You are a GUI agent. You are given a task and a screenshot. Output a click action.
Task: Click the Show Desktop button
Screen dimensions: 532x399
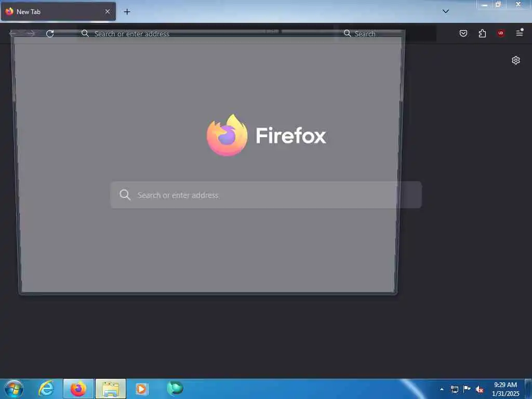coord(528,389)
